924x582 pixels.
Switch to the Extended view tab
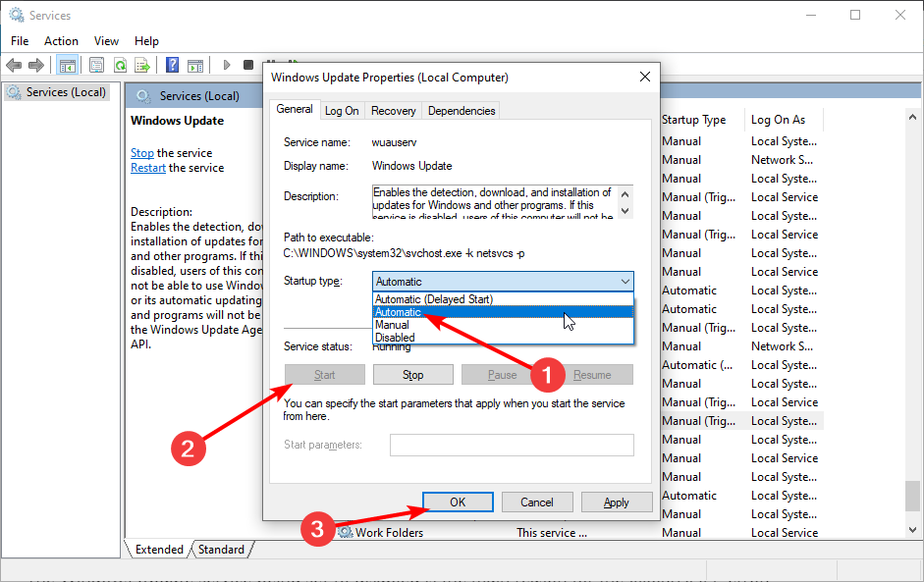coord(159,549)
